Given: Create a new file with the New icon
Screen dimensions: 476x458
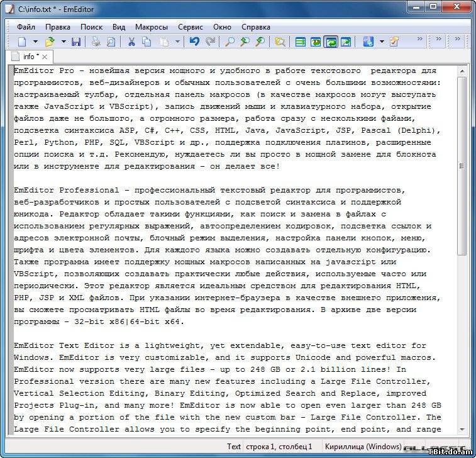Looking at the screenshot, I should tap(22, 42).
